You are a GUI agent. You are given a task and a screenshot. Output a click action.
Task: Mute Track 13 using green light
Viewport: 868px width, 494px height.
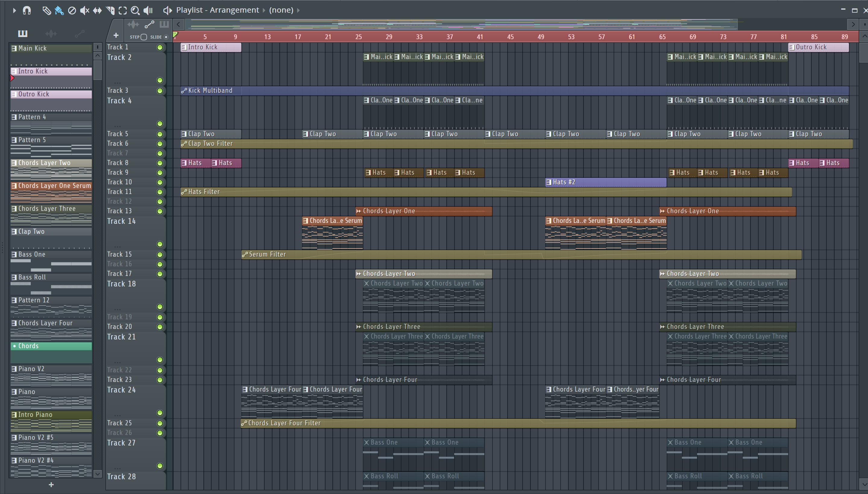point(159,211)
